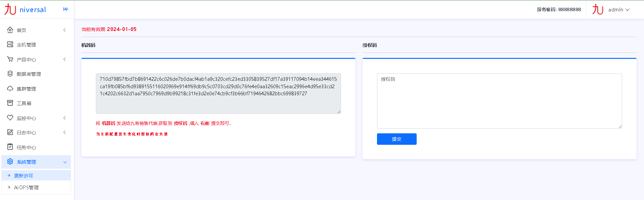Image resolution: width=644 pixels, height=200 pixels.
Task: Click the cloud icon for 集群管理
Action: 10,89
